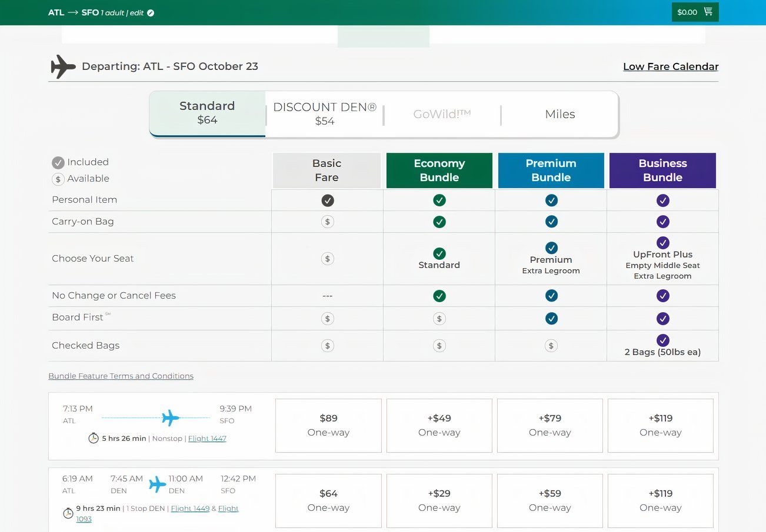The width and height of the screenshot is (766, 532).
Task: Click the Business Bundle Checked Bags checkmark
Action: click(x=662, y=340)
